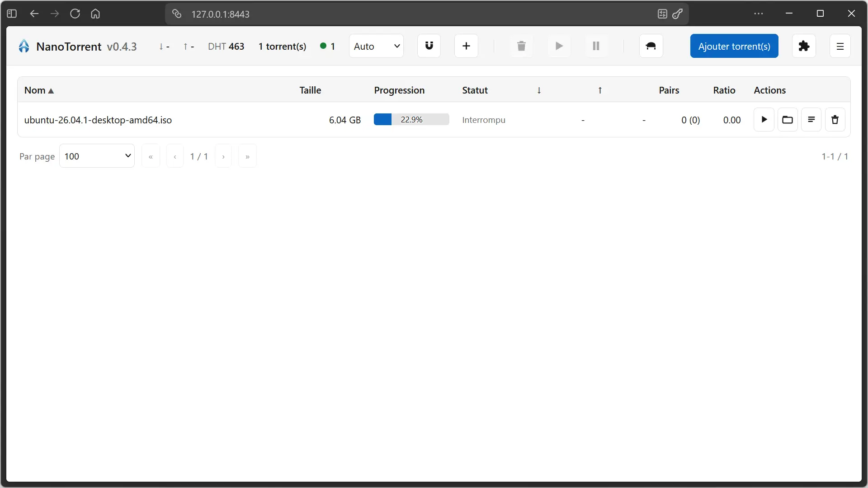Image resolution: width=868 pixels, height=488 pixels.
Task: Open the Par page 100 dropdown
Action: pos(97,156)
